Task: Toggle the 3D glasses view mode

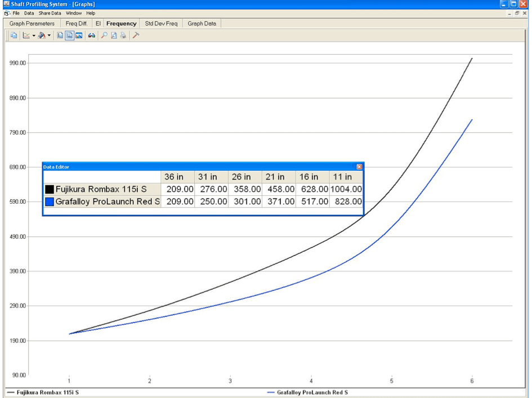Action: click(x=92, y=35)
